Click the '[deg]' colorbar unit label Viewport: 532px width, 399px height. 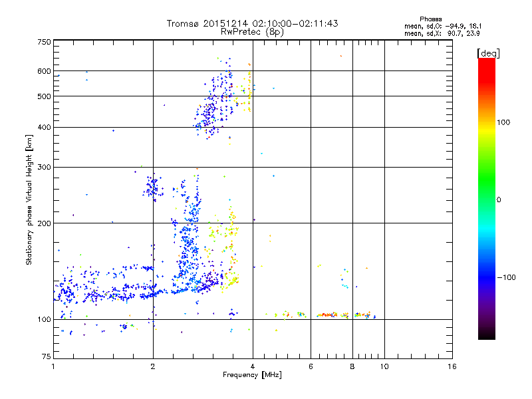pyautogui.click(x=488, y=53)
